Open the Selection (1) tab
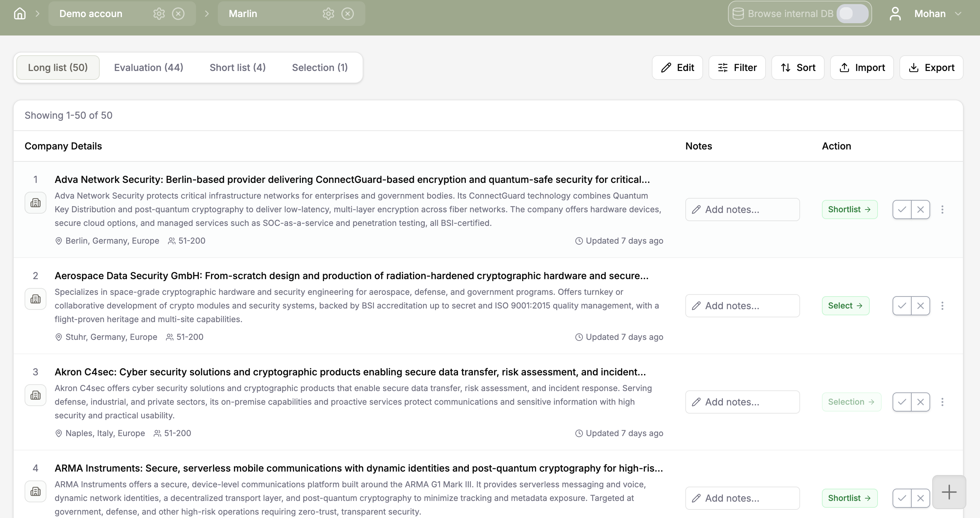This screenshot has height=518, width=980. tap(320, 67)
